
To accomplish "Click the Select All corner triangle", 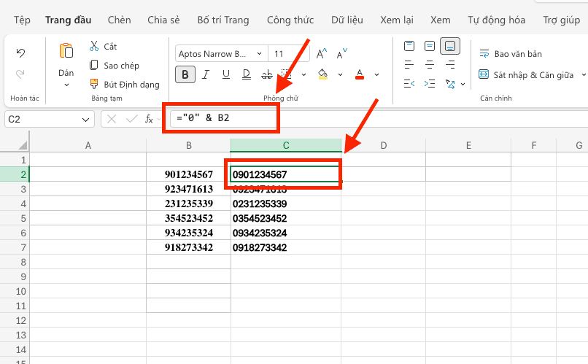I will coord(23,145).
